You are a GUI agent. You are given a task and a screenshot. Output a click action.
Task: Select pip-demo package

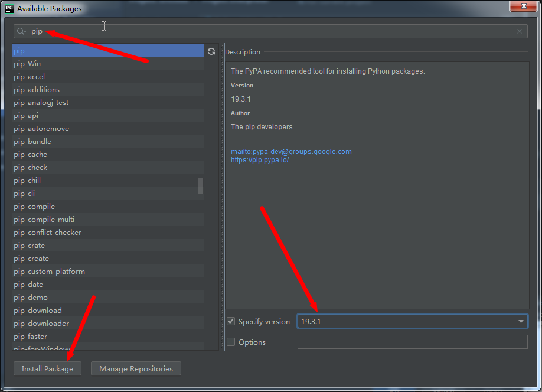point(108,298)
